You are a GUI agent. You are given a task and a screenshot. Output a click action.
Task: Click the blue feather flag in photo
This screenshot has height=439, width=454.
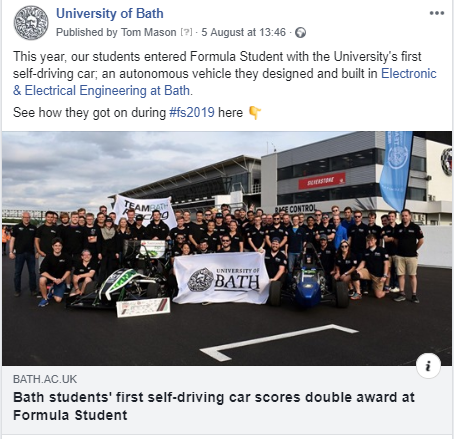(396, 171)
